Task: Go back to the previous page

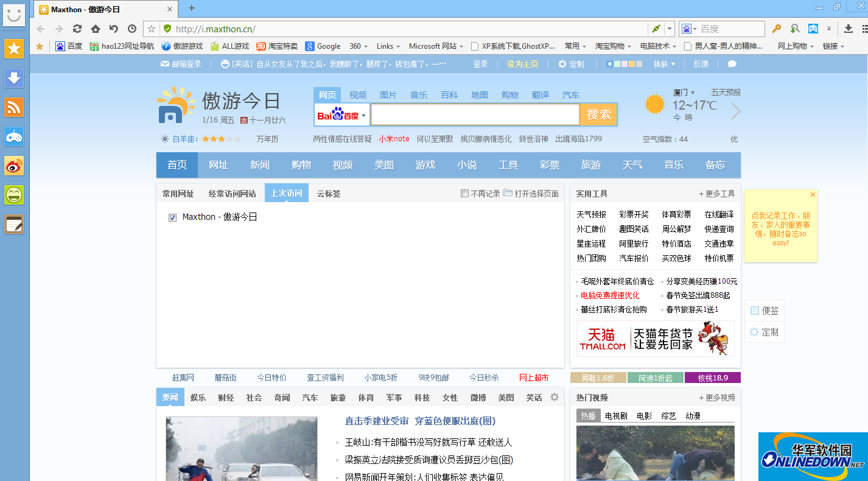Action: point(41,29)
